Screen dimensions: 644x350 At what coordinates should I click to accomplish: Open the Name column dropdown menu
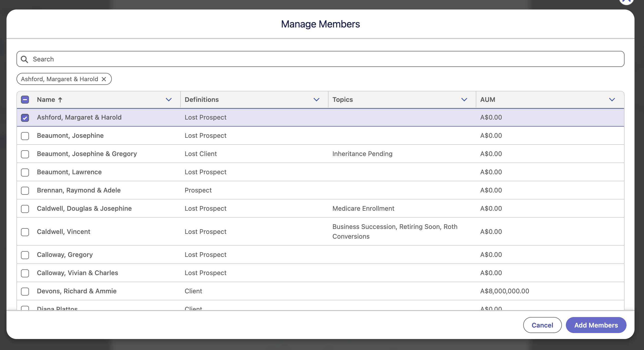click(x=169, y=100)
